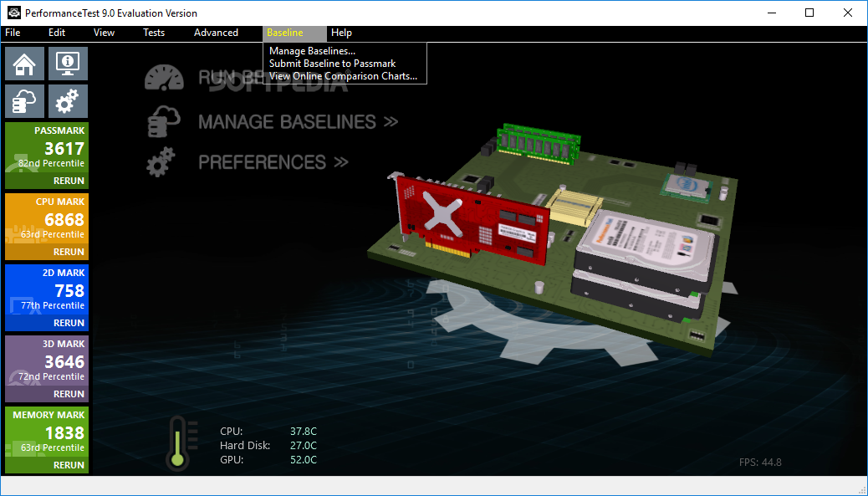This screenshot has width=868, height=496.
Task: Minimize the PerformanceTest window
Action: pos(770,13)
